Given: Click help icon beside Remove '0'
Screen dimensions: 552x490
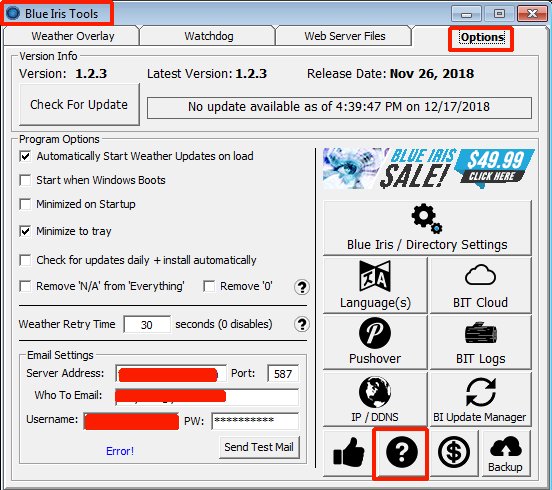Looking at the screenshot, I should pos(302,287).
